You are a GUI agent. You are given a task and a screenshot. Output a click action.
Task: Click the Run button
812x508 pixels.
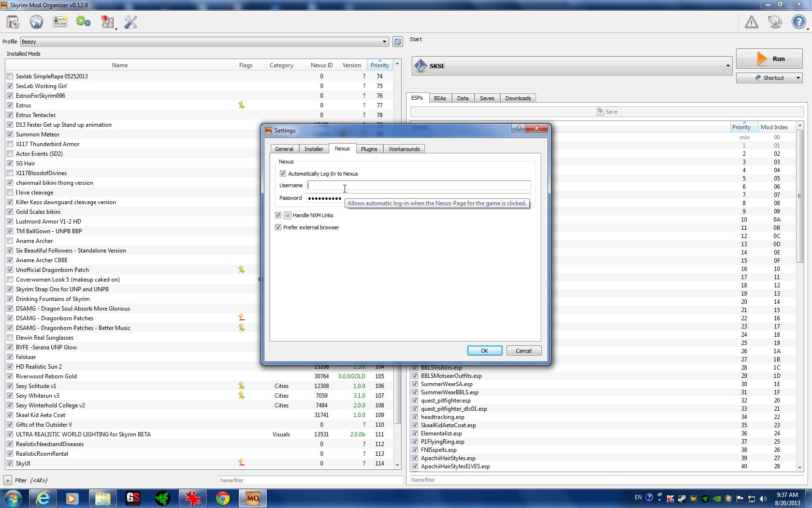pyautogui.click(x=769, y=59)
